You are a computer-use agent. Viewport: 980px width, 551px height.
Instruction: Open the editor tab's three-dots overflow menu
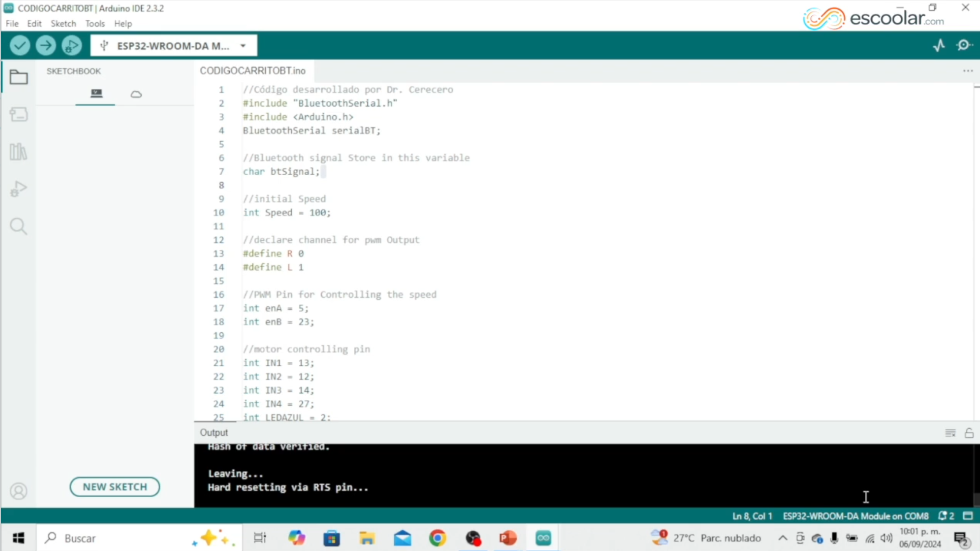[x=968, y=71]
